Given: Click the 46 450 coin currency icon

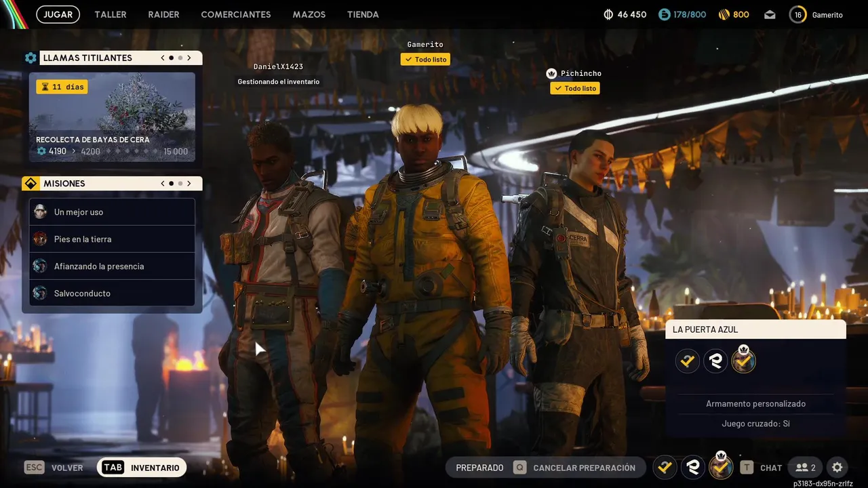Looking at the screenshot, I should click(x=608, y=14).
